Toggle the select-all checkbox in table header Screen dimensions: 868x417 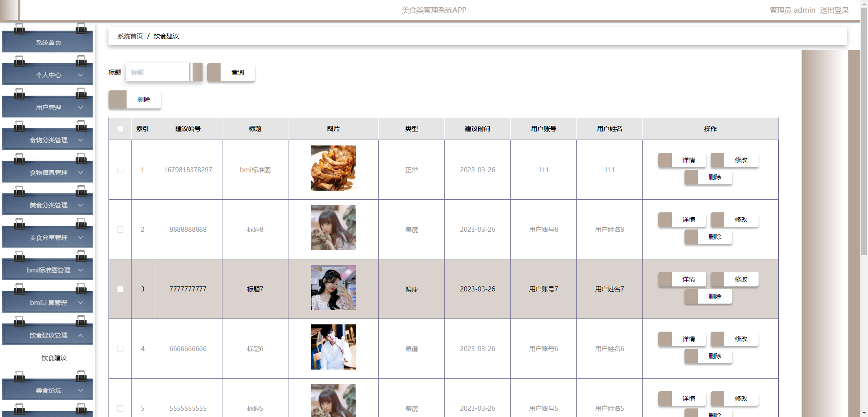(x=120, y=129)
